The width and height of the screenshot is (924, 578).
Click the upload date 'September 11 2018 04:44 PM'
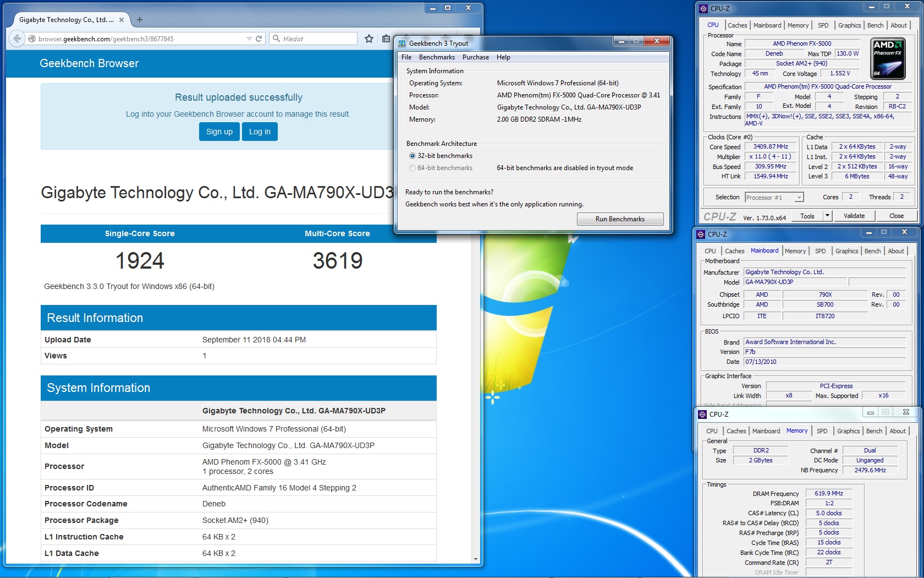click(254, 340)
